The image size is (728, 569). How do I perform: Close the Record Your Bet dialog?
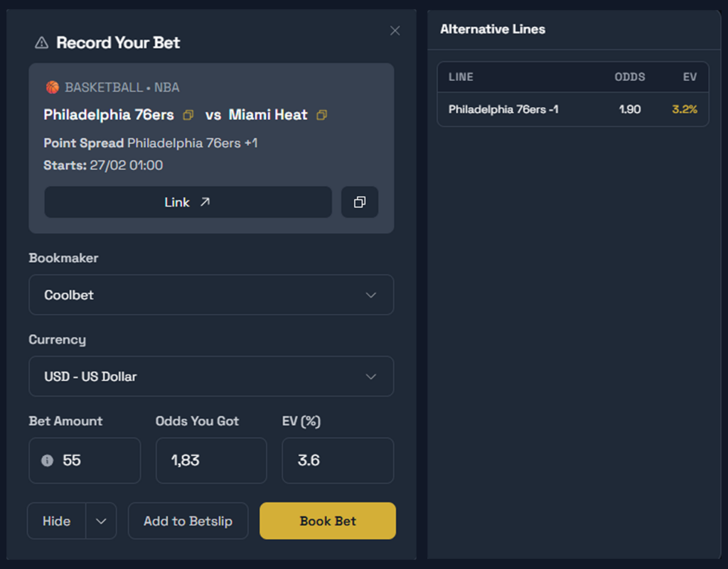(x=395, y=31)
